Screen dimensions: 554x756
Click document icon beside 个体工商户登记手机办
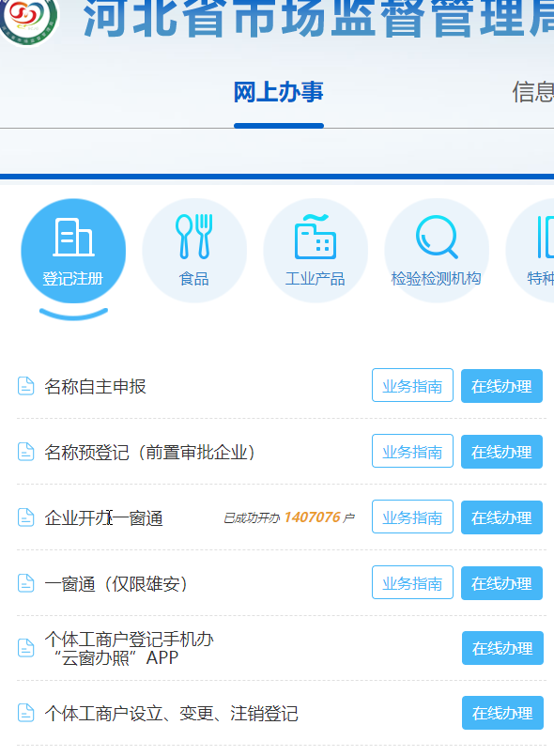coord(25,648)
